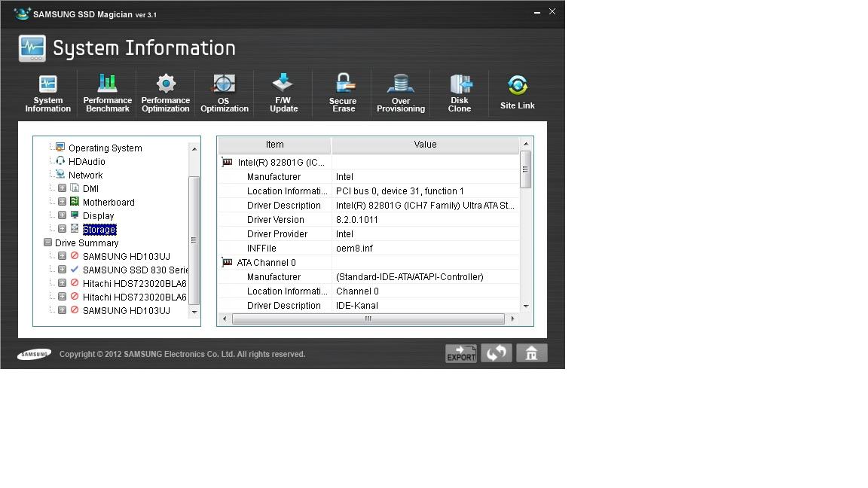Click the Samsung logo in footer
The height and width of the screenshot is (488, 868).
(35, 354)
